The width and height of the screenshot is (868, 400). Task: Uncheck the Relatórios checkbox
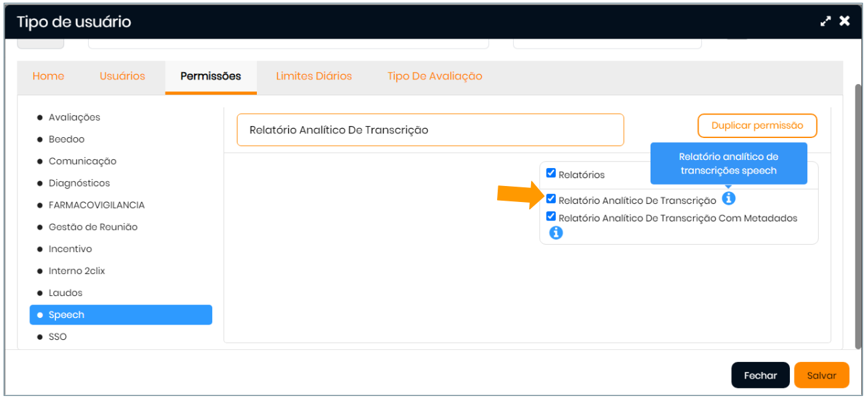tap(551, 173)
